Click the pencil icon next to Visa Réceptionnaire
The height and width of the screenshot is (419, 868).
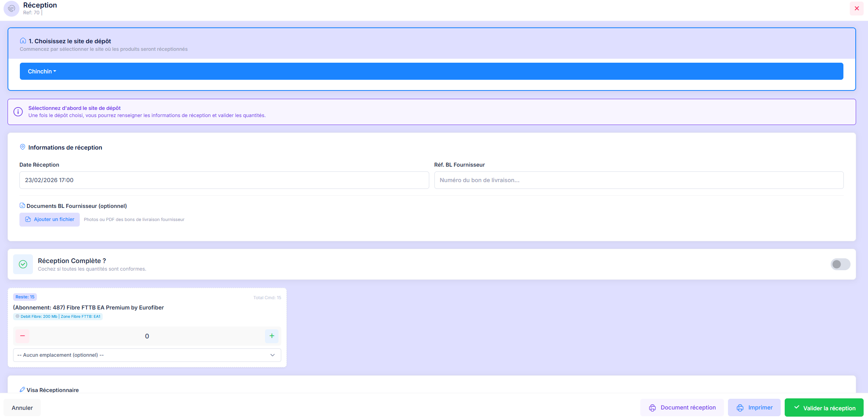coord(22,390)
